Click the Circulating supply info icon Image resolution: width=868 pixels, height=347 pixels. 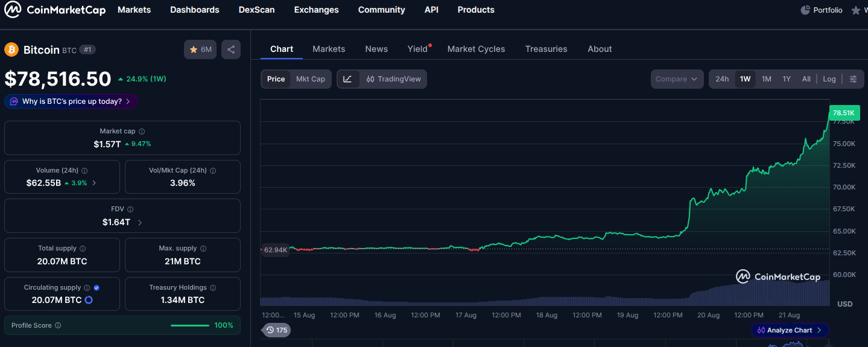(x=87, y=288)
